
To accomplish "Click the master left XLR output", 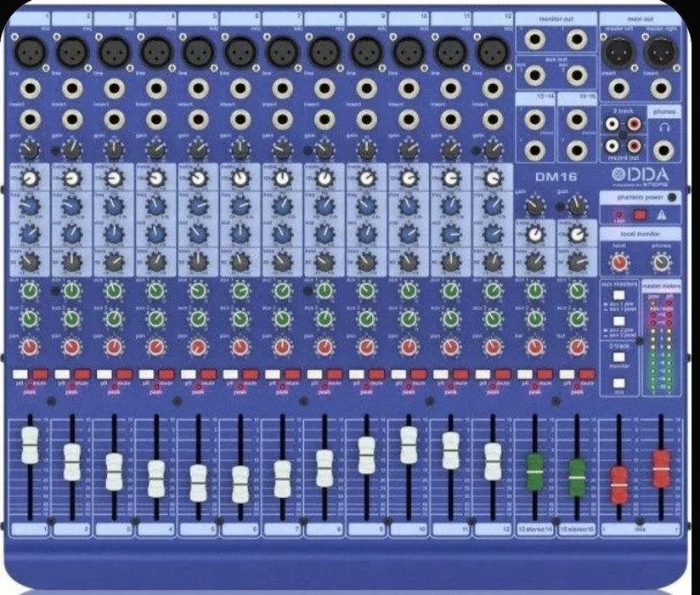I will 618,52.
